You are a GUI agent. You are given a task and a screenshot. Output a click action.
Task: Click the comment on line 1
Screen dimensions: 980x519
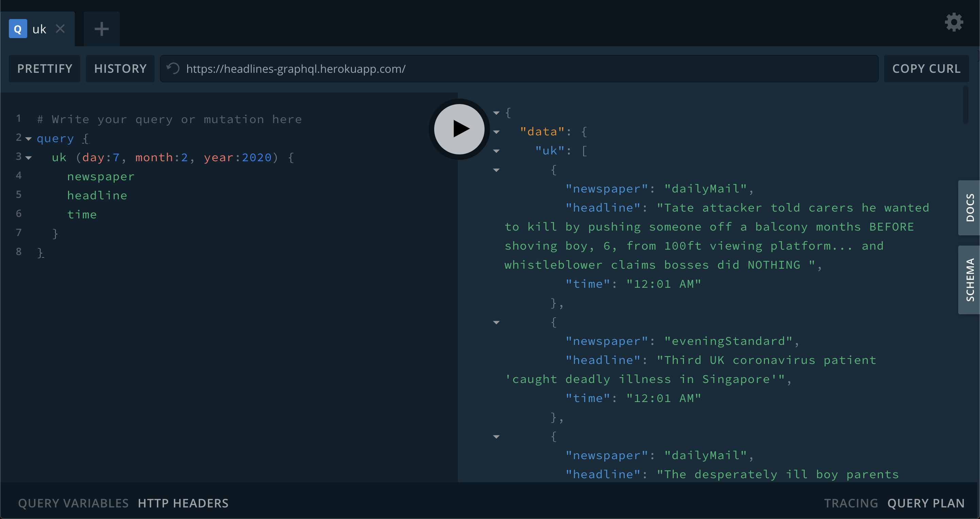click(x=169, y=119)
